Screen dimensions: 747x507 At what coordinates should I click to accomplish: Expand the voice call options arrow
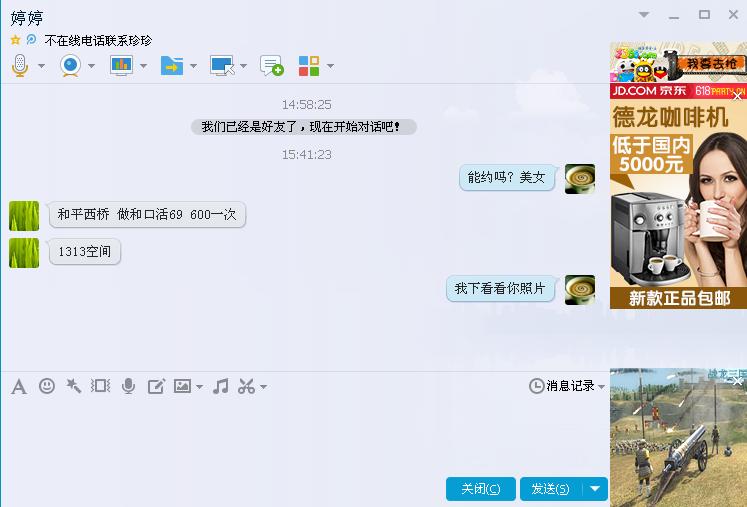click(x=41, y=66)
